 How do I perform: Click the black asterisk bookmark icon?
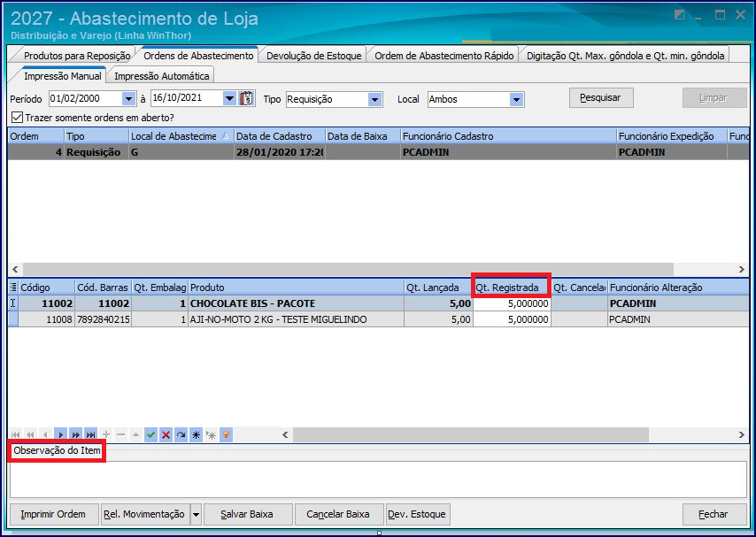[x=196, y=434]
